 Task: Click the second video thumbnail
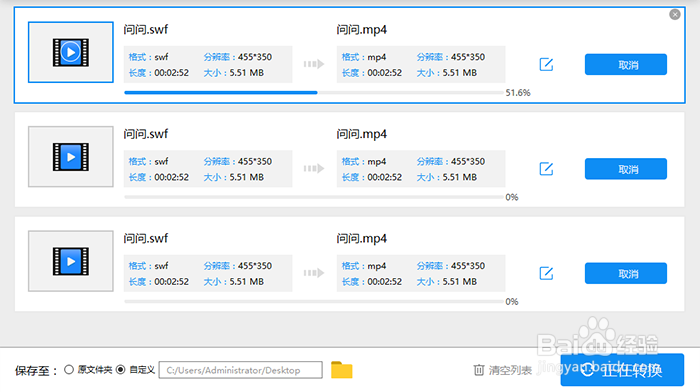point(71,157)
